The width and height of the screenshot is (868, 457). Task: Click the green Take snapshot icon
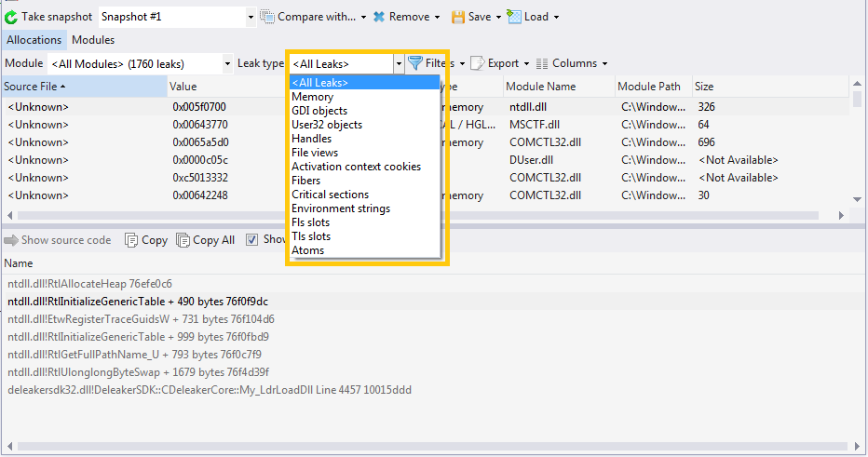[11, 17]
